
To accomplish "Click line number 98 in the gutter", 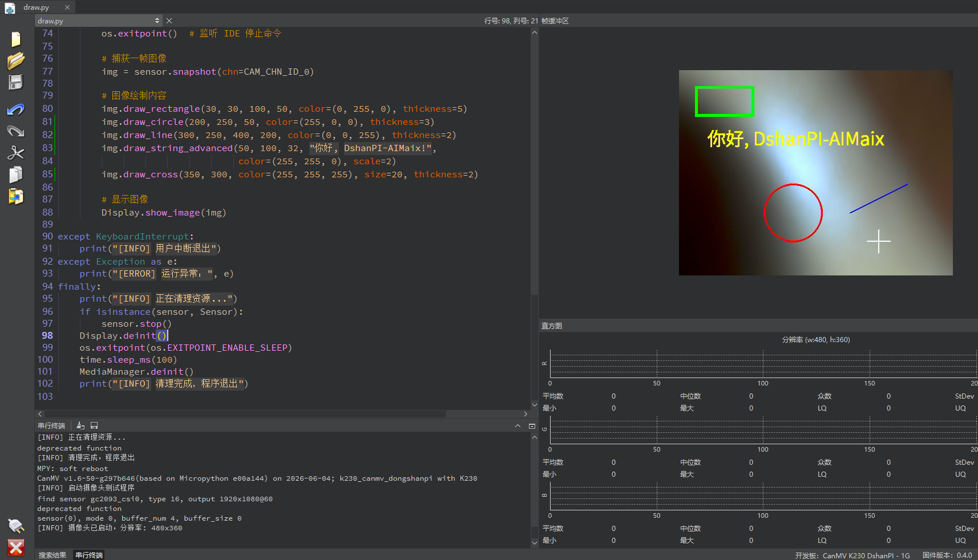I will click(x=47, y=335).
